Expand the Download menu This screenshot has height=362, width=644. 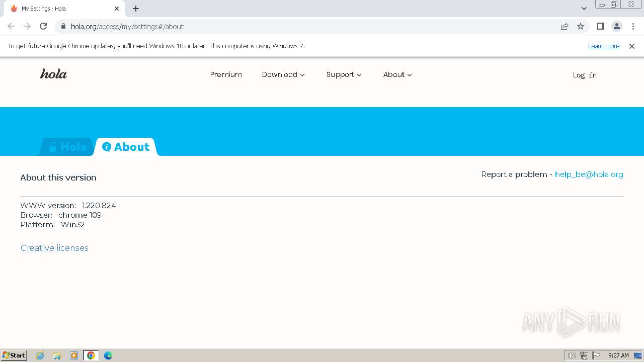[283, 74]
